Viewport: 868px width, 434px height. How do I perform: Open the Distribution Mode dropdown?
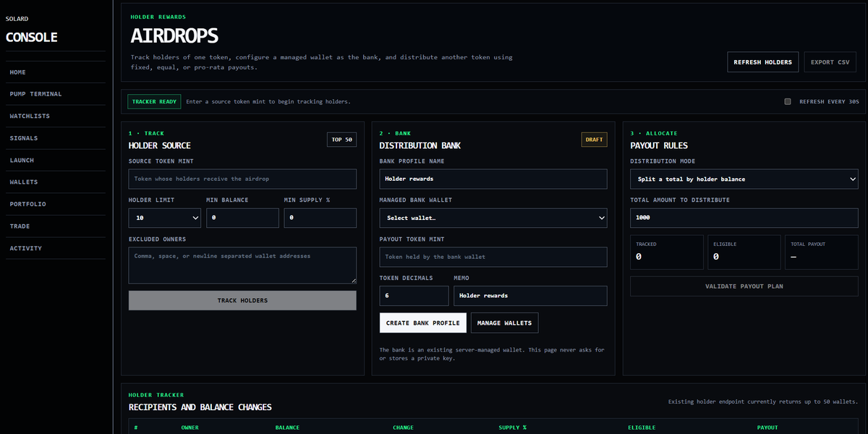click(744, 179)
